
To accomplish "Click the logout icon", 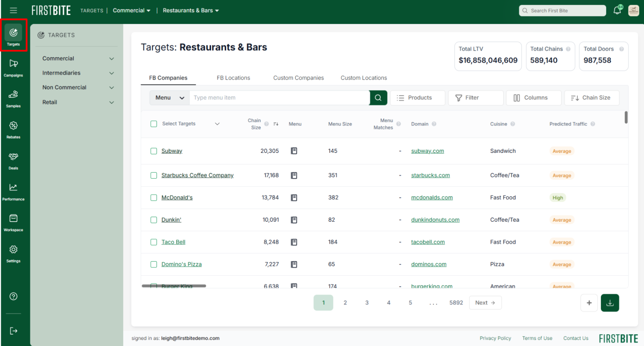I will [x=13, y=331].
